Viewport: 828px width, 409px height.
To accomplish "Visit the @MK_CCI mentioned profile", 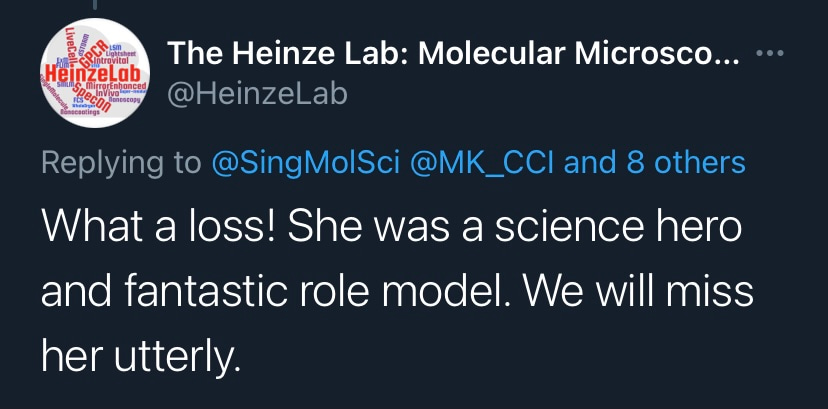I will [x=486, y=162].
